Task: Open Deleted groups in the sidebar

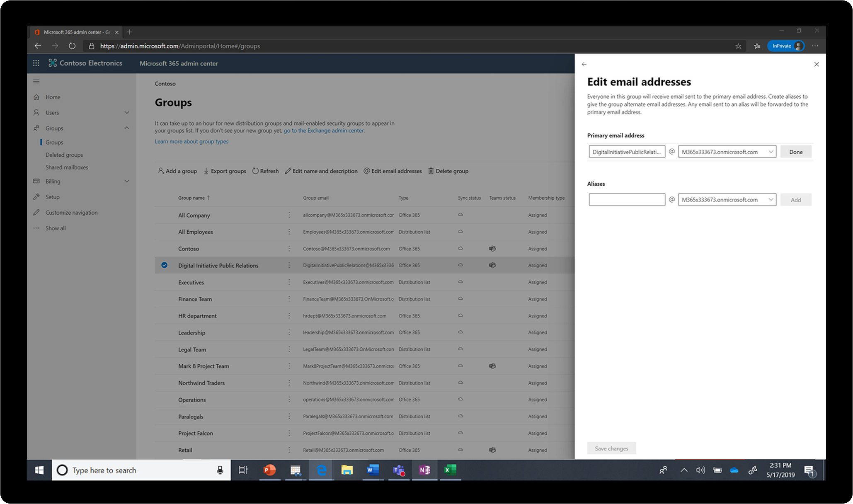Action: point(64,155)
